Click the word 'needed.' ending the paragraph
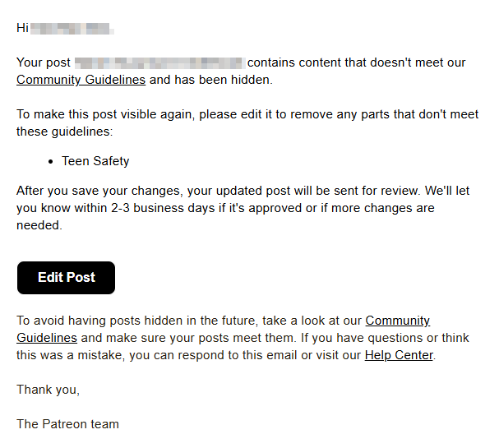This screenshot has height=448, width=499. (39, 225)
